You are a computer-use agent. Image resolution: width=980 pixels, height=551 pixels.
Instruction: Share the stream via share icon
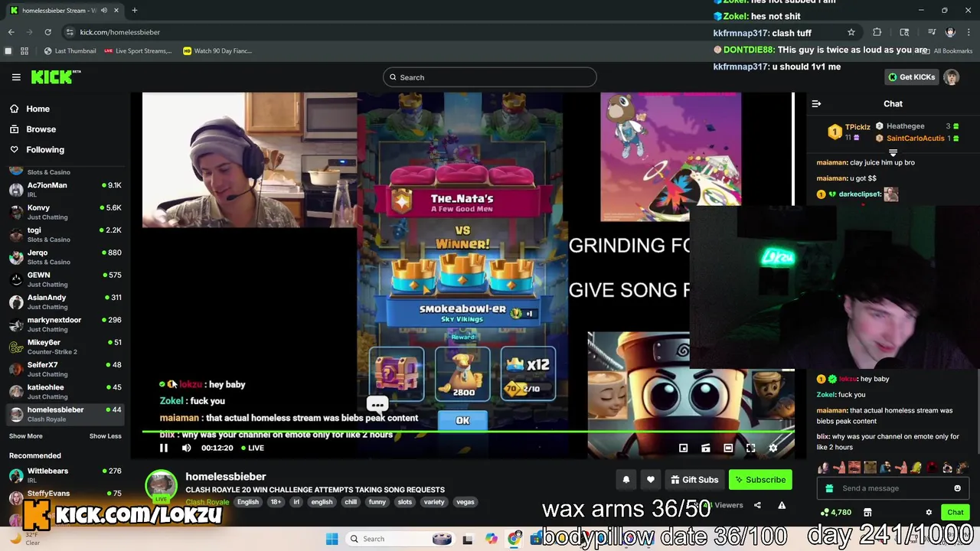coord(757,505)
